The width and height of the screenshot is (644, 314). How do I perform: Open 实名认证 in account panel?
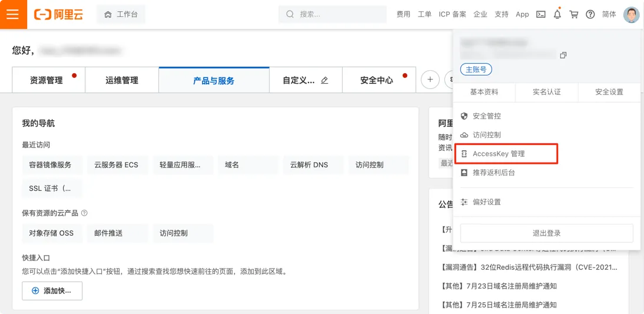[547, 92]
